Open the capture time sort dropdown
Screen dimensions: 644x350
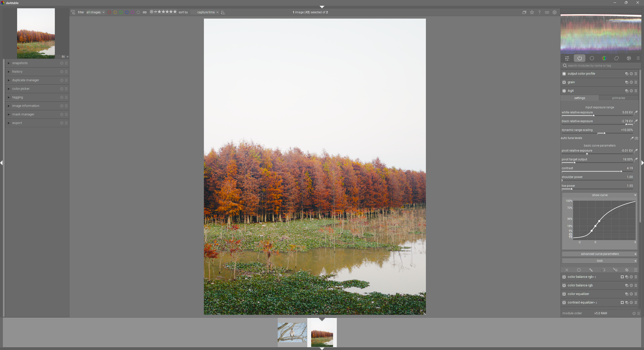point(206,12)
